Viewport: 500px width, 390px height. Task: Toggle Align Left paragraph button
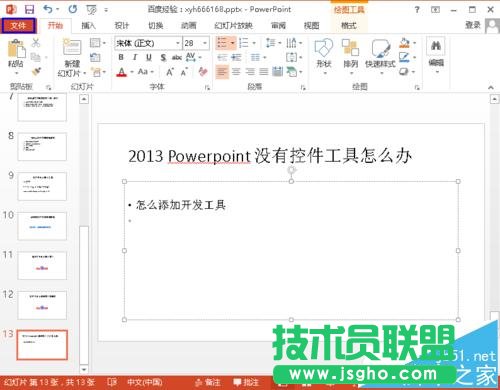222,72
